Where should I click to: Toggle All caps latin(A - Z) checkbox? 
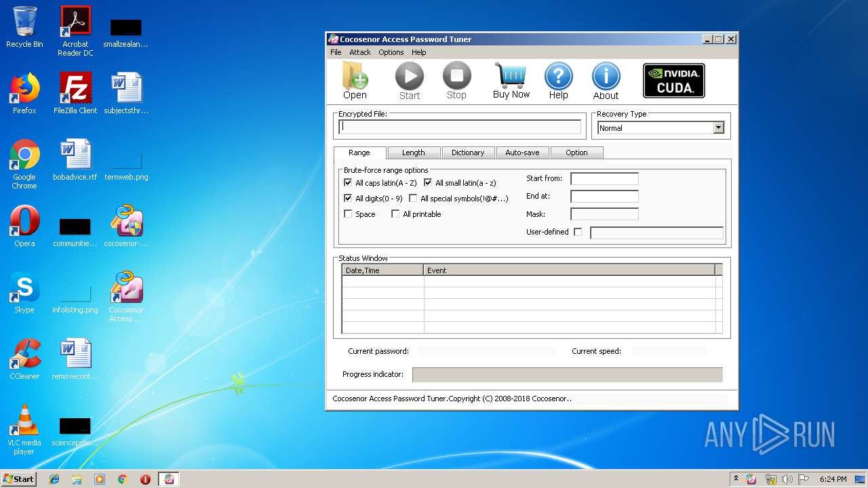tap(349, 183)
